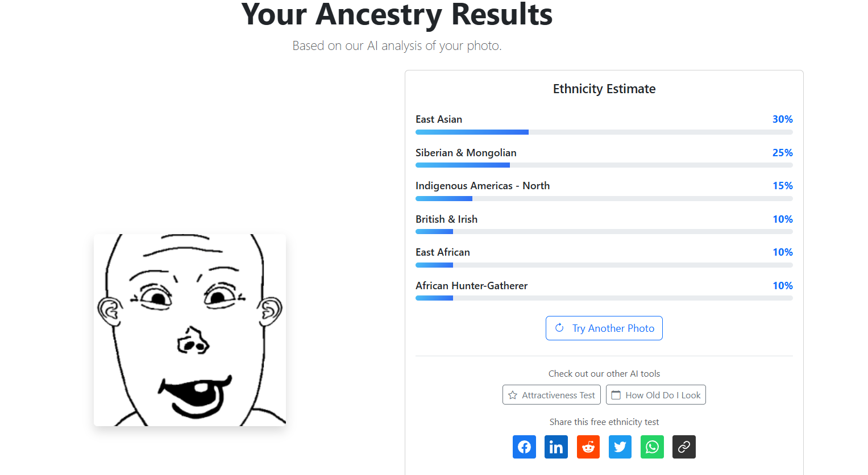The image size is (868, 475).
Task: Click the 30% East Asian percentage
Action: click(782, 119)
